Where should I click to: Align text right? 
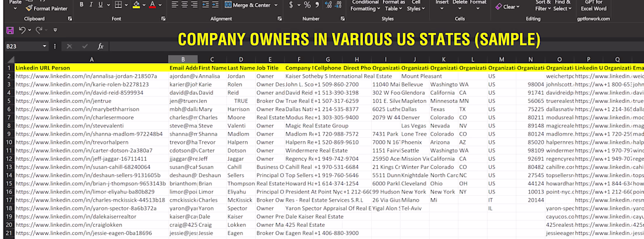(194, 5)
